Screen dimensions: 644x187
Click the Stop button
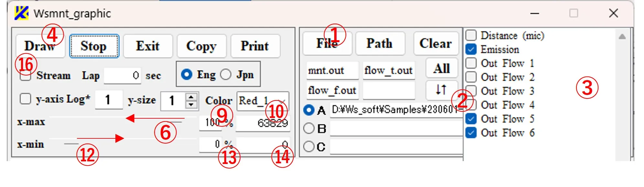94,46
